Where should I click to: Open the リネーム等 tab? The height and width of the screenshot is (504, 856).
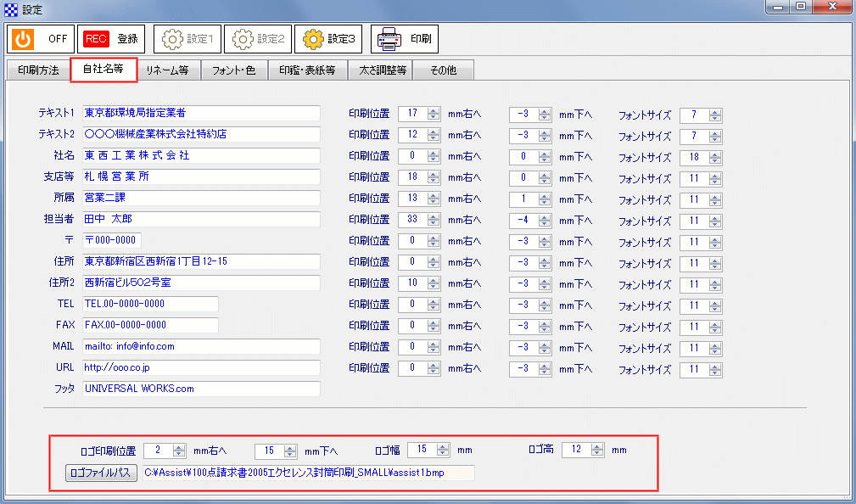pyautogui.click(x=167, y=70)
